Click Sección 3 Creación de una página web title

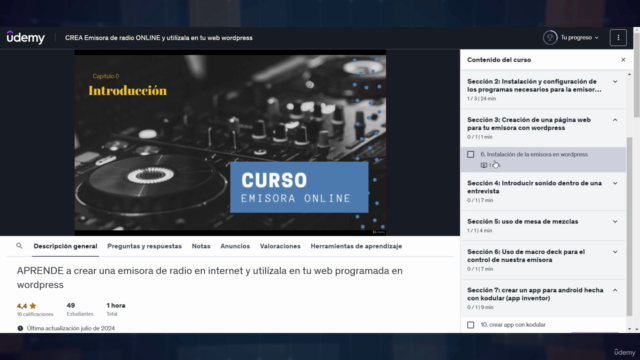[529, 124]
